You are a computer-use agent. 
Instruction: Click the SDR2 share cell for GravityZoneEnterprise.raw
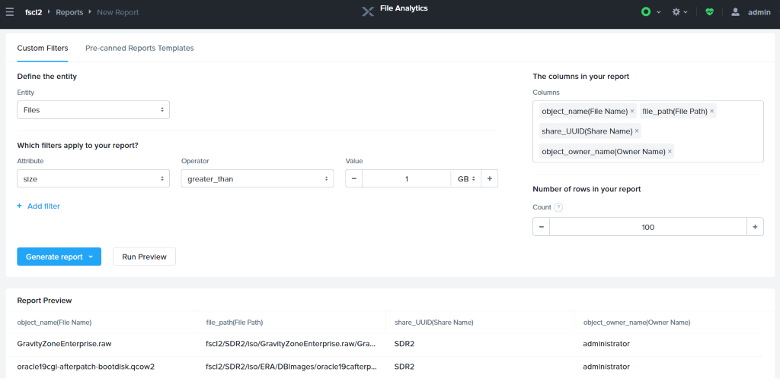404,344
